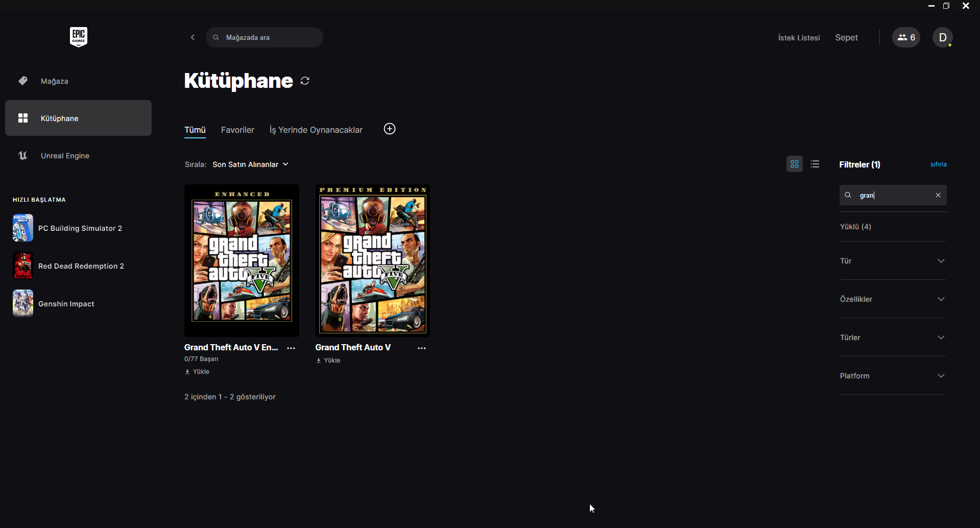This screenshot has height=528, width=980.
Task: Expand the Türler filter
Action: click(893, 338)
